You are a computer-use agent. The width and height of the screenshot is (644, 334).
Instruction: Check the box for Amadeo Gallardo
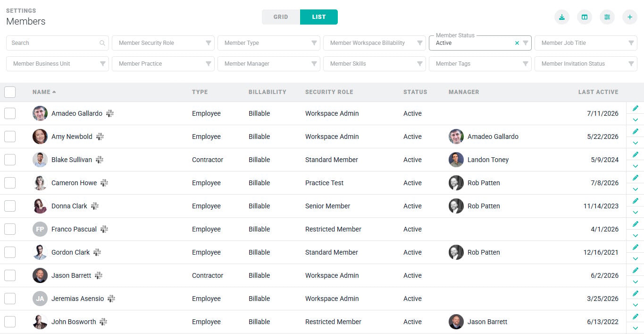[x=10, y=113]
